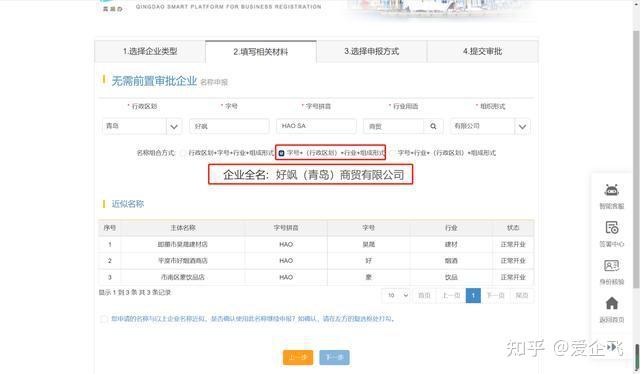The height and width of the screenshot is (374, 640).
Task: Switch to the 2.填写相关材料 tab
Action: (x=261, y=52)
